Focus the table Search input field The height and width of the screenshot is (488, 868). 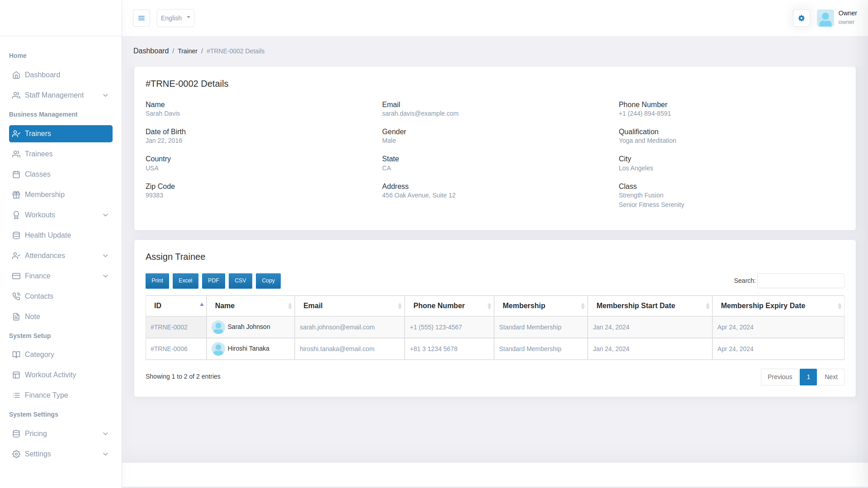point(800,281)
